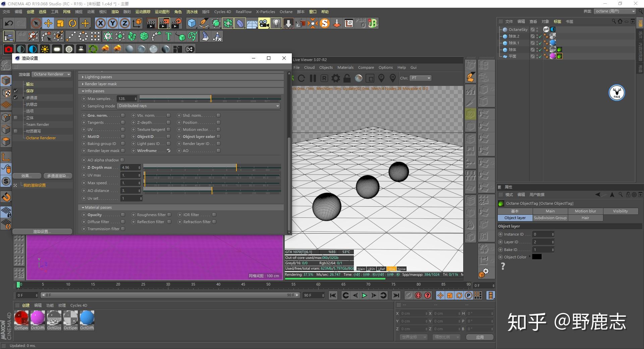This screenshot has width=644, height=349.
Task: Play the animation forward
Action: pos(364,295)
